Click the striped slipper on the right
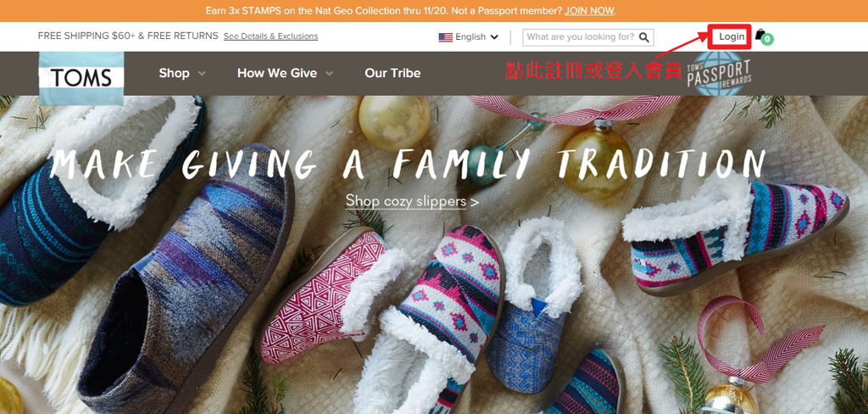The height and width of the screenshot is (414, 868). [734, 236]
